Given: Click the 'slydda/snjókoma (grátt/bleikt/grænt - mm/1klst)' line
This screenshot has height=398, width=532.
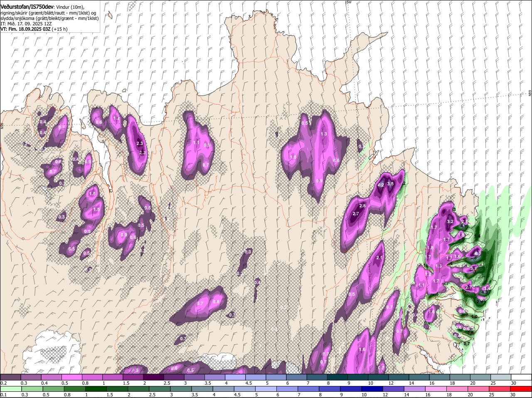Looking at the screenshot, I should pos(49,18).
